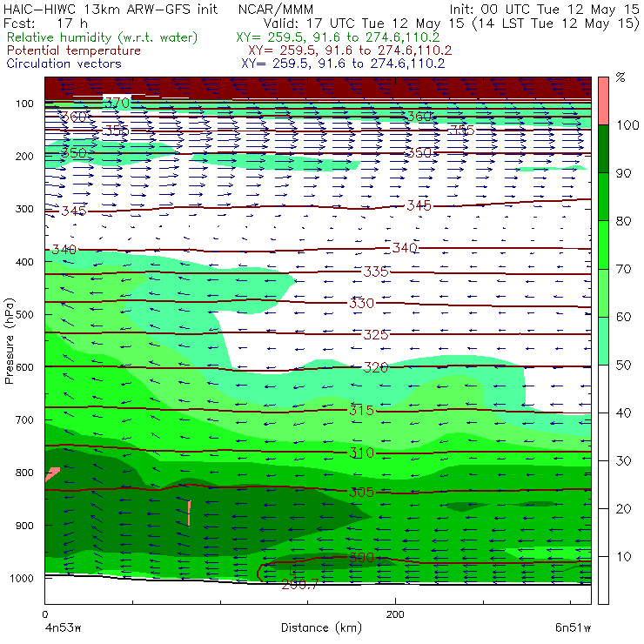This screenshot has height=644, width=644.
Task: Click the '325' potential temperature contour label
Action: 376,334
